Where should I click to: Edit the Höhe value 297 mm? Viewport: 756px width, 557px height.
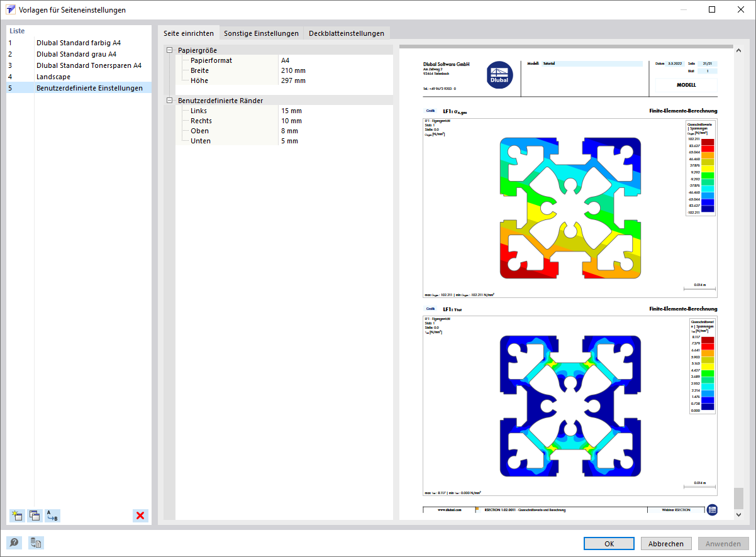tap(335, 80)
